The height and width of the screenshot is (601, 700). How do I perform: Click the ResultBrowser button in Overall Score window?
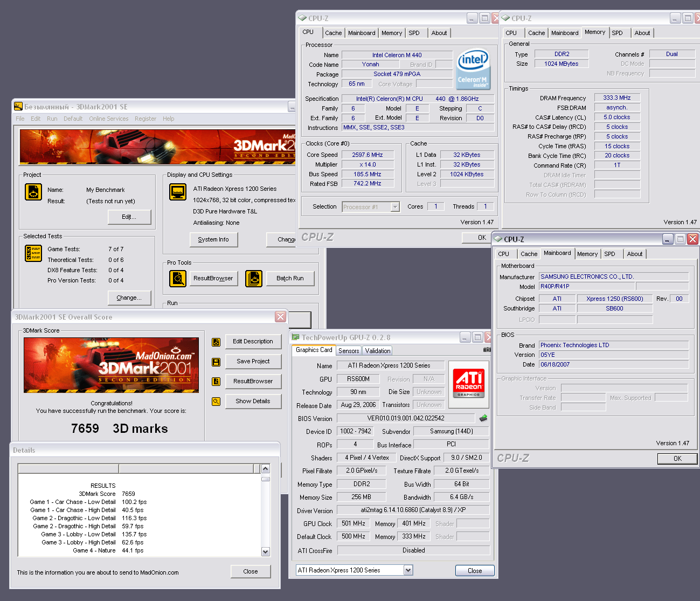pos(253,381)
